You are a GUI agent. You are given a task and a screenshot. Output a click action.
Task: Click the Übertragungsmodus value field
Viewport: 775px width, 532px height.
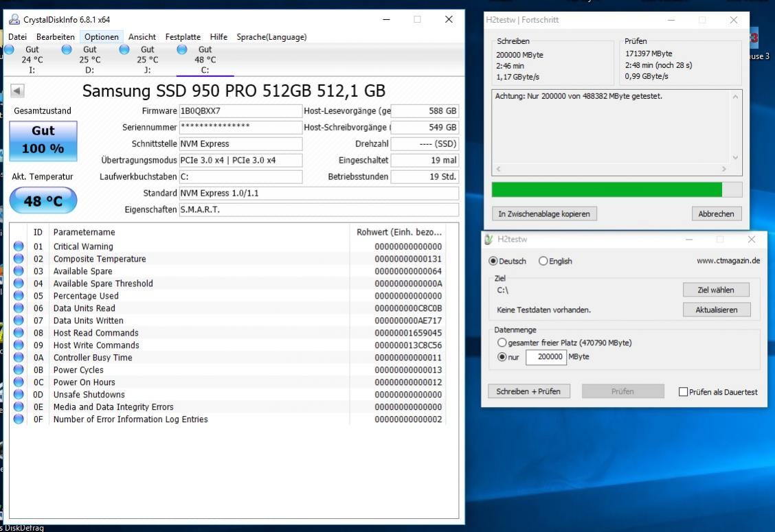(240, 160)
